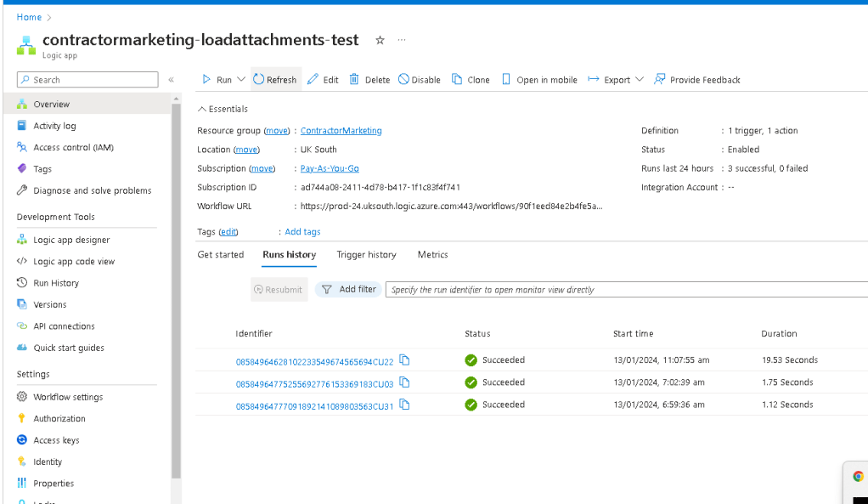Image resolution: width=868 pixels, height=504 pixels.
Task: Click the Run play icon in the toolbar
Action: point(206,79)
